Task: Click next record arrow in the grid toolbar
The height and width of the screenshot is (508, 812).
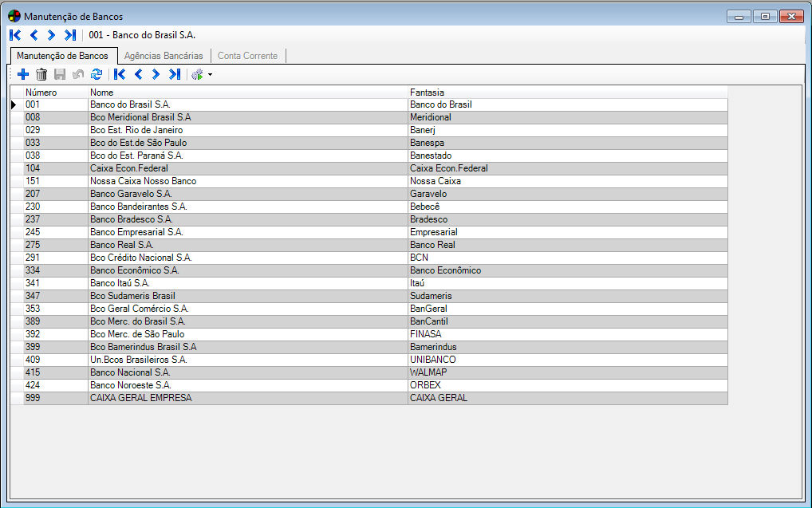Action: [x=156, y=74]
